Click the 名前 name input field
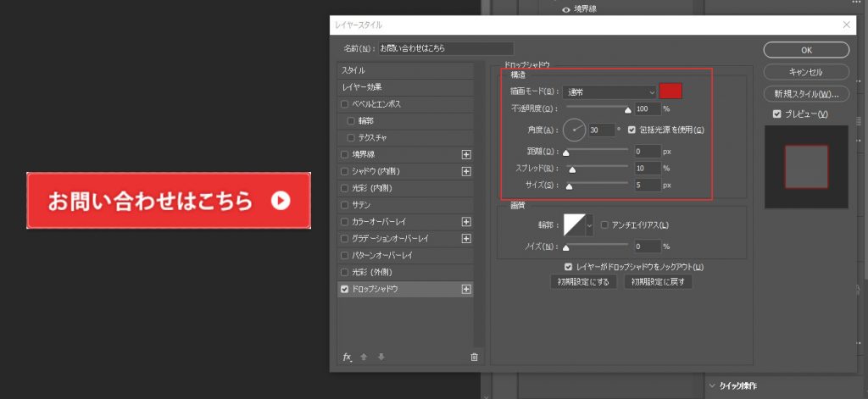Image resolution: width=868 pixels, height=399 pixels. (446, 49)
